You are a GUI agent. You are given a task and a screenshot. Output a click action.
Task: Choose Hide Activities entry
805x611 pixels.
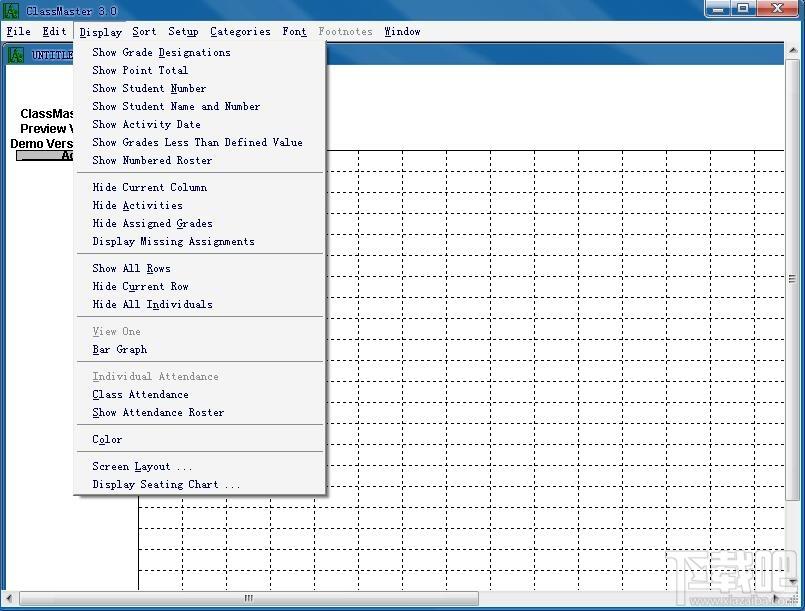click(200, 205)
